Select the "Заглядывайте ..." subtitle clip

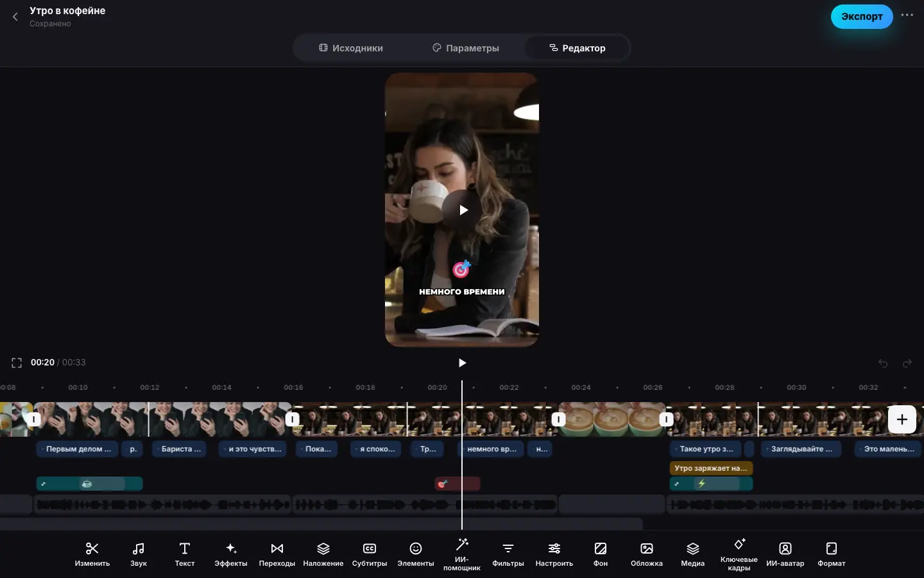tap(800, 449)
